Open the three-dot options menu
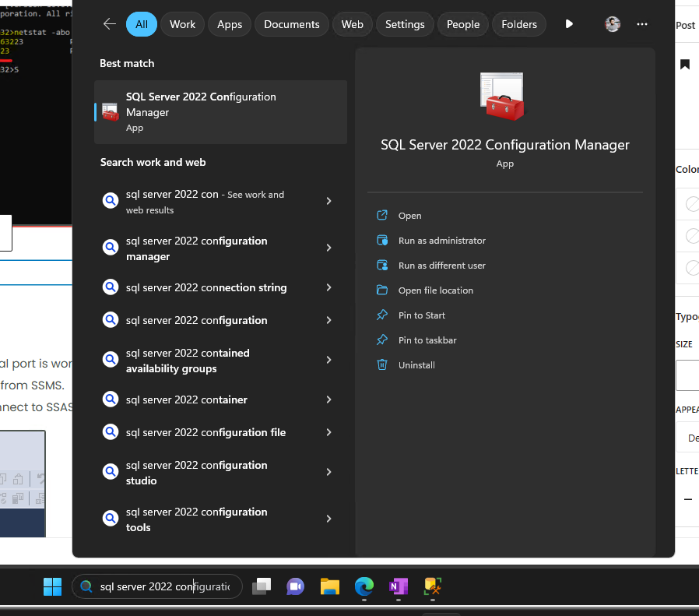The height and width of the screenshot is (616, 699). (642, 24)
